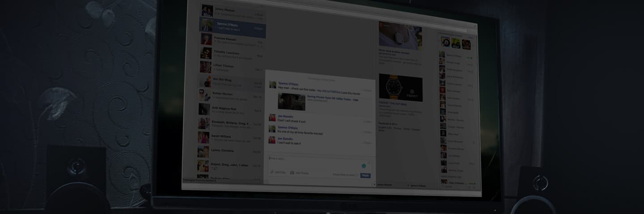This screenshot has width=644, height=214.
Task: Open James Morton conversation avatar
Action: click(207, 10)
